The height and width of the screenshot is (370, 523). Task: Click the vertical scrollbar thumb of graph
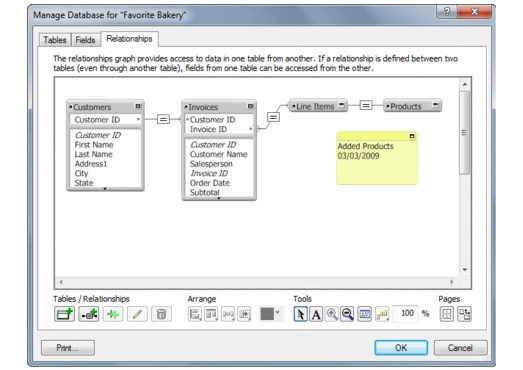coord(464,133)
